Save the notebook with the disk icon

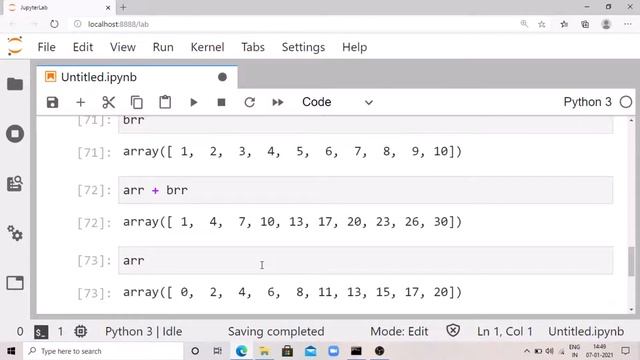click(52, 102)
